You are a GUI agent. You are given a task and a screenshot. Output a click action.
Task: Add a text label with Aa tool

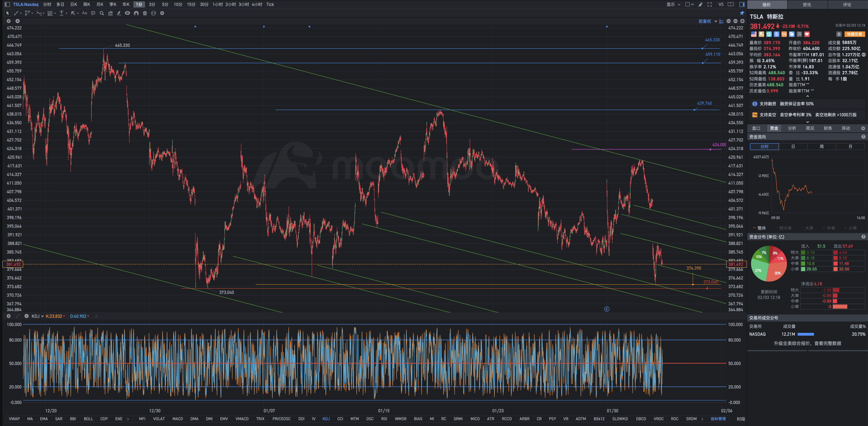[x=85, y=13]
